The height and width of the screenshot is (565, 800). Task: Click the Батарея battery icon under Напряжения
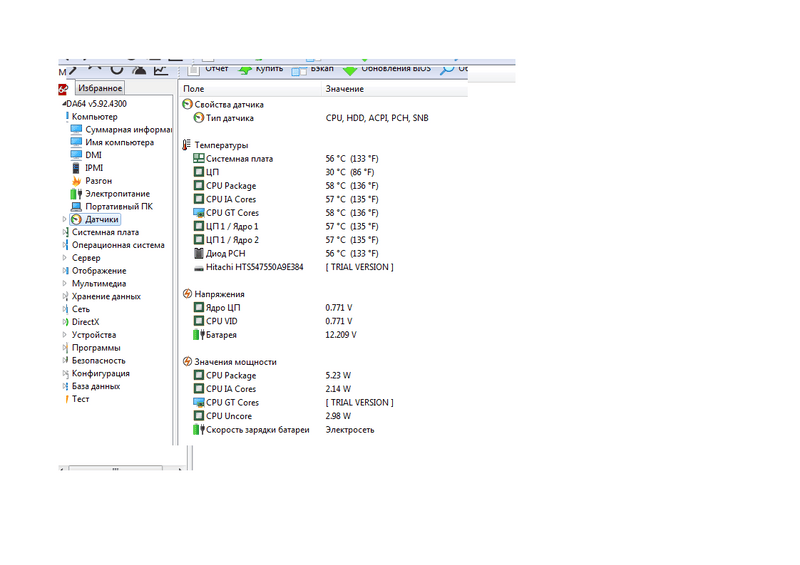tap(198, 335)
